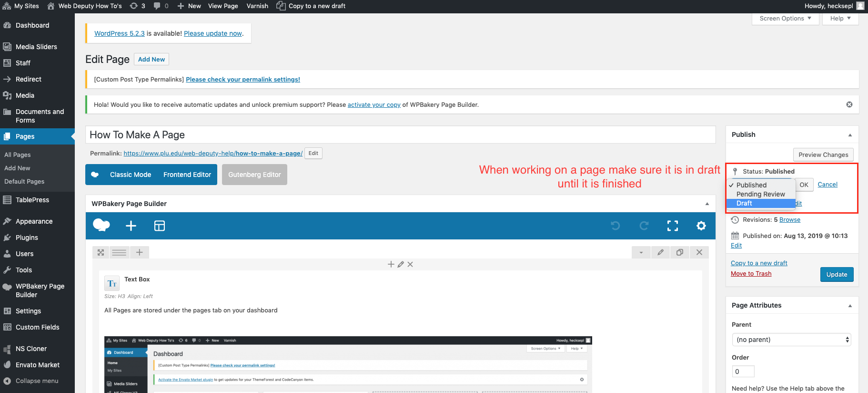The image size is (868, 393).
Task: Open Media Sliders in sidebar
Action: click(36, 47)
